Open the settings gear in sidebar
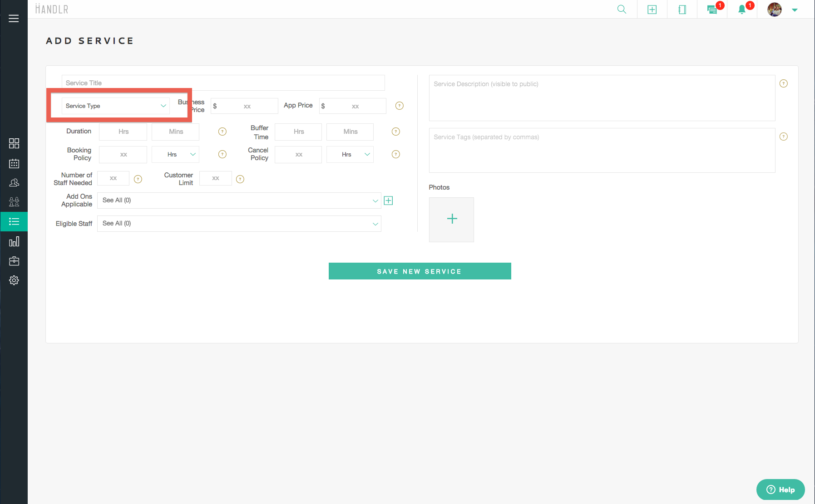 click(x=14, y=280)
